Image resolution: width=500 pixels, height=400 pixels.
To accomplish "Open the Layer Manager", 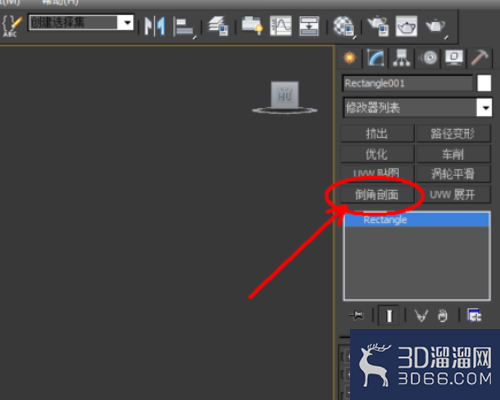I will pos(218,26).
